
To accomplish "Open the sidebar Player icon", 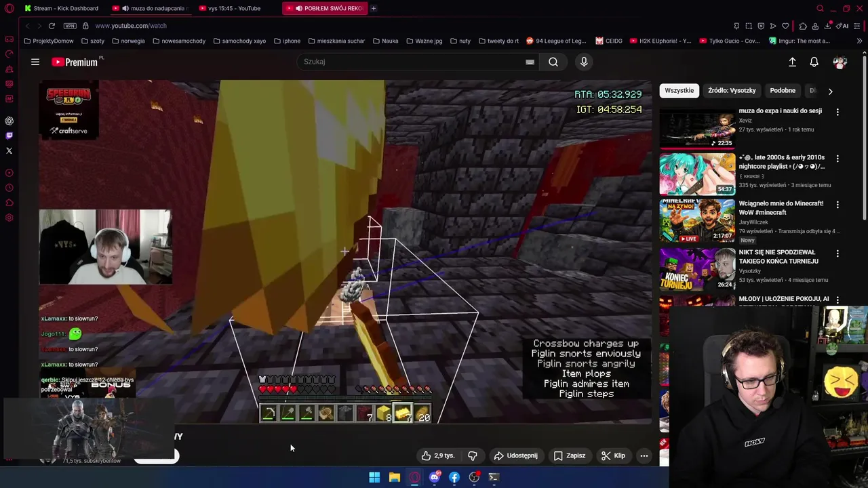I will 9,173.
